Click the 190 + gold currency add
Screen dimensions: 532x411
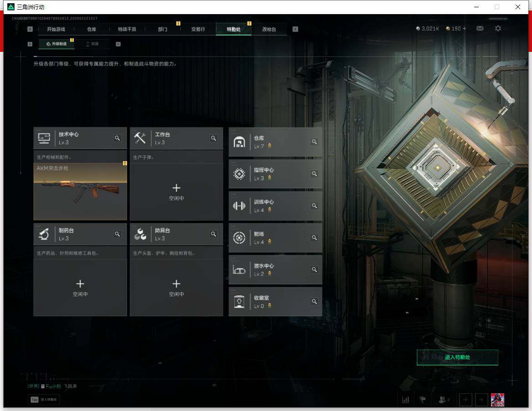tap(456, 29)
